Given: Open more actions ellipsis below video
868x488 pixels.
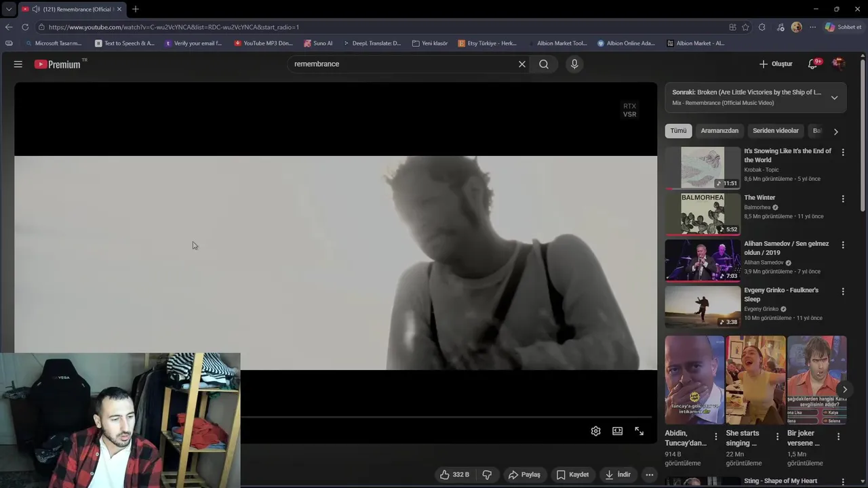Looking at the screenshot, I should pyautogui.click(x=650, y=474).
